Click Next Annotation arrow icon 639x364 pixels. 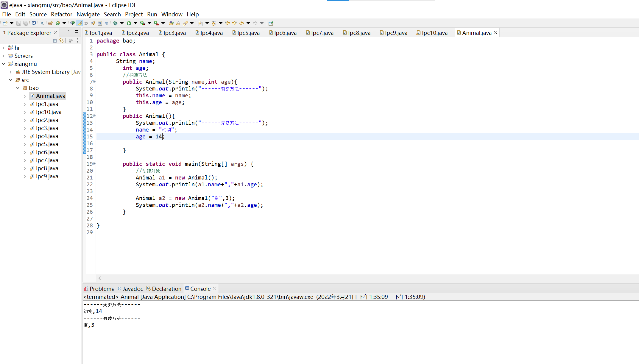tap(200, 23)
